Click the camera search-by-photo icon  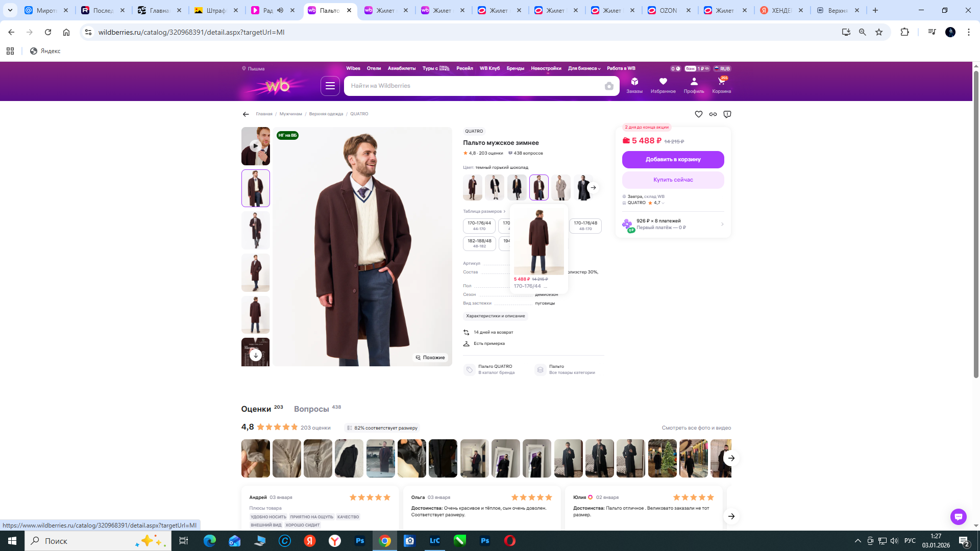tap(609, 86)
